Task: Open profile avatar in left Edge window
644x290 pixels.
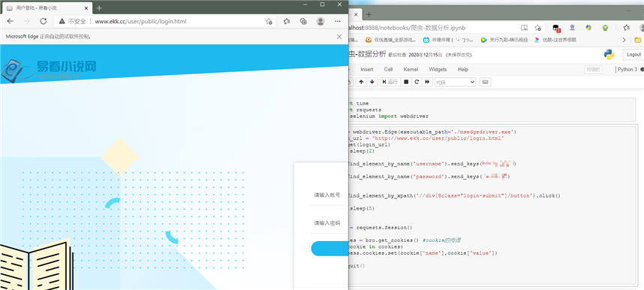Action: tap(320, 21)
